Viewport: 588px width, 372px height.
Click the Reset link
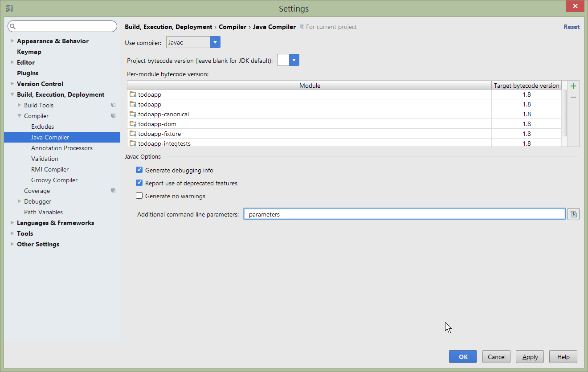(571, 27)
